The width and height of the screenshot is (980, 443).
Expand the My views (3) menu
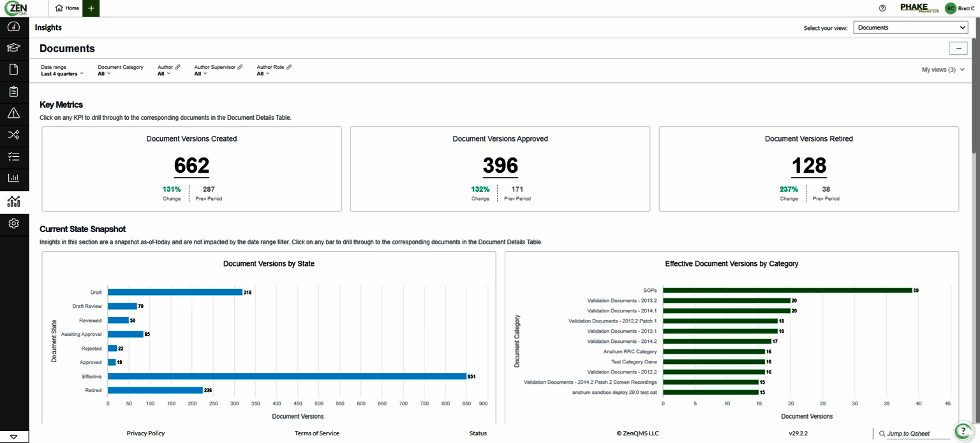(943, 69)
